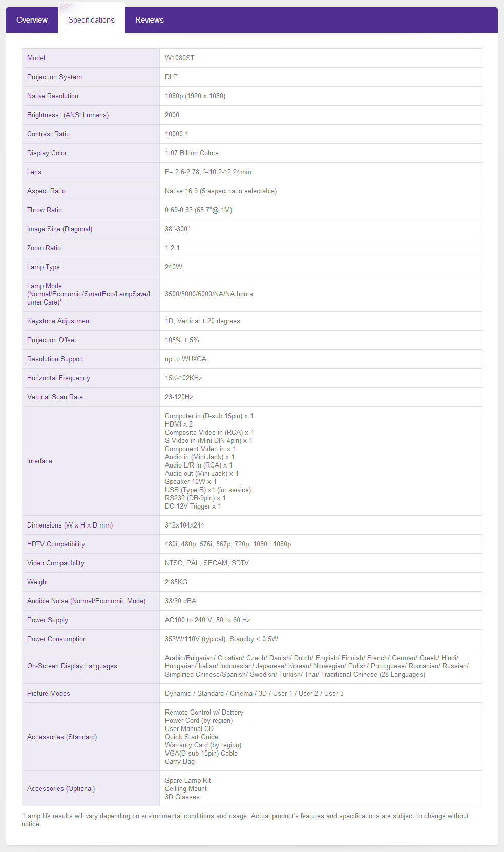The image size is (504, 852).
Task: Click the Dimensions (W x H x D mm) label
Action: (70, 525)
